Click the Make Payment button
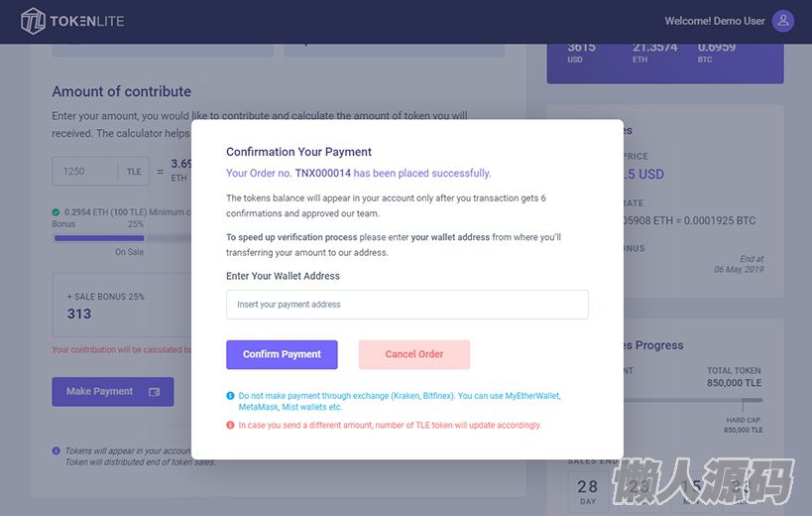The width and height of the screenshot is (812, 516). pyautogui.click(x=112, y=392)
